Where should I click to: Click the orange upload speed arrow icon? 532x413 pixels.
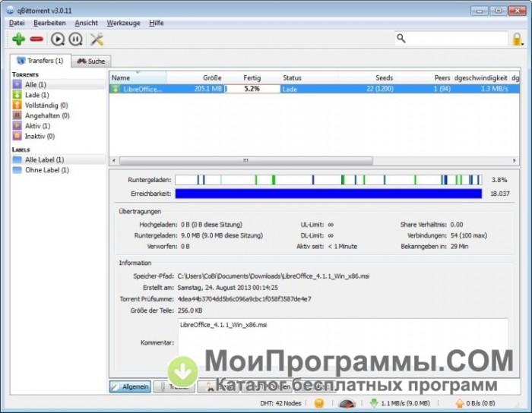(459, 403)
